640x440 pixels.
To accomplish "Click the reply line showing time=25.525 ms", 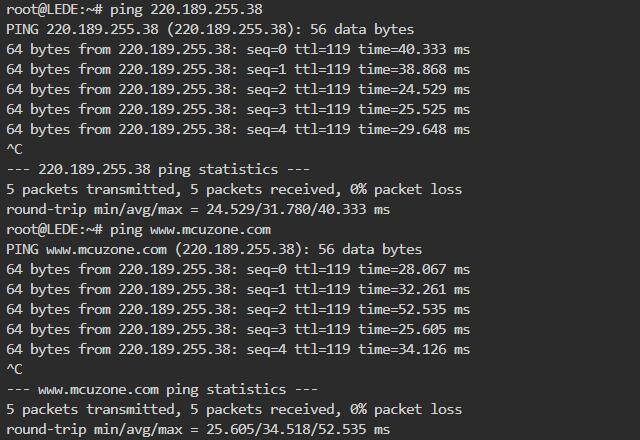I will click(x=238, y=109).
